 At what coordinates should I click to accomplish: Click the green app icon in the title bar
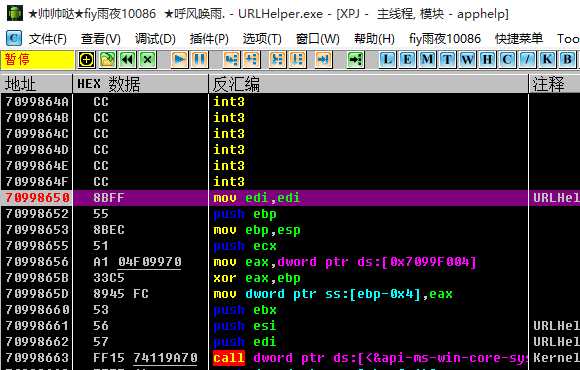(x=15, y=14)
